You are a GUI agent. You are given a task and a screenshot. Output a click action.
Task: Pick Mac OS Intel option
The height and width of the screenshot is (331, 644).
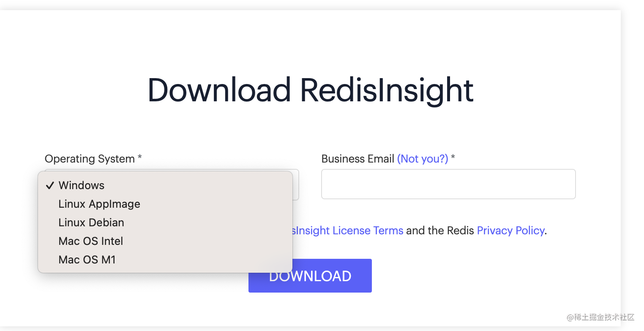coord(91,241)
